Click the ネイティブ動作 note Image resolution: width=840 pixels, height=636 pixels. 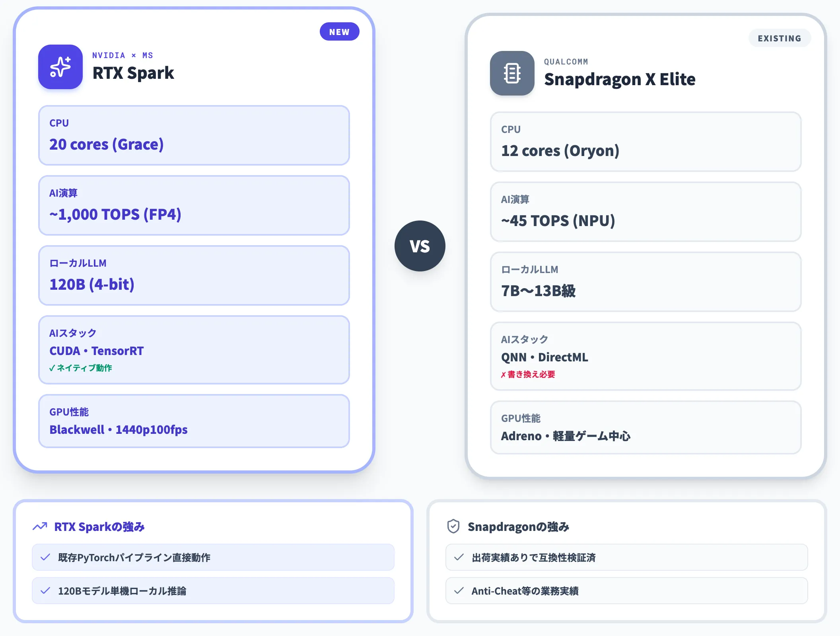pos(81,368)
